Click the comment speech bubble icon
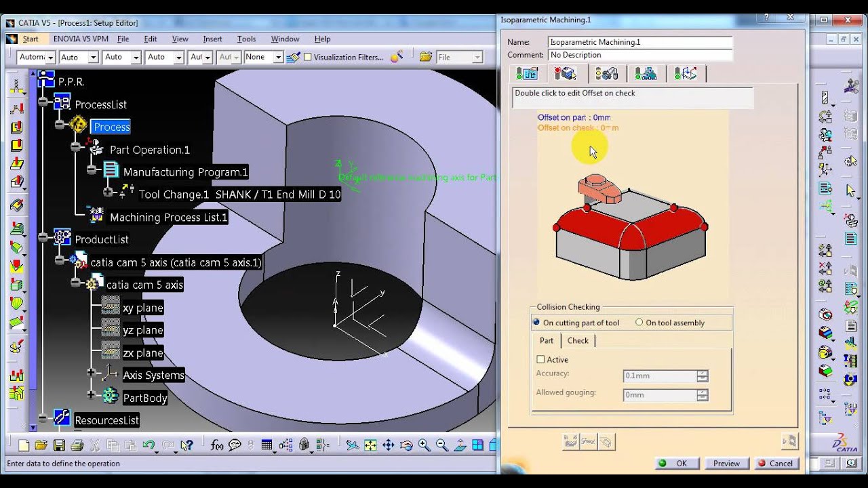The image size is (868, 488). pos(235,445)
